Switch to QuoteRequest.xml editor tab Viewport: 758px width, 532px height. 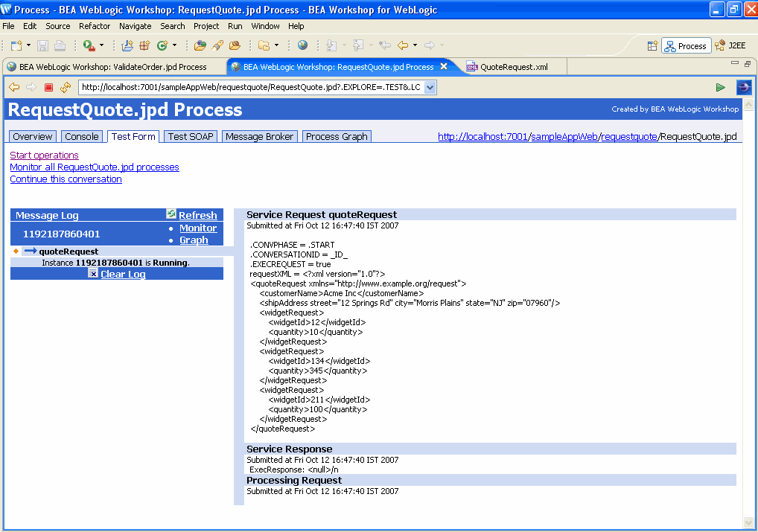[514, 67]
